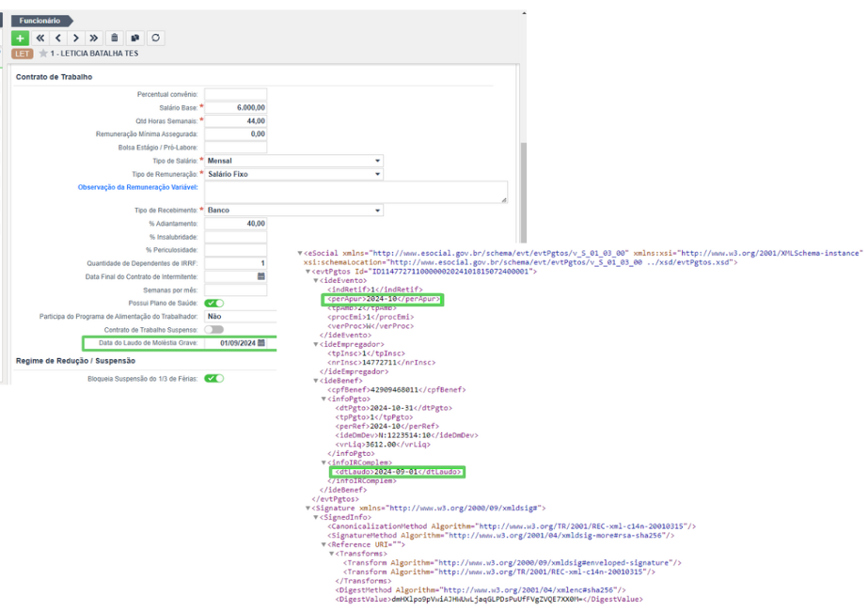
Task: Collapse the Transforms XML node
Action: coord(332,554)
